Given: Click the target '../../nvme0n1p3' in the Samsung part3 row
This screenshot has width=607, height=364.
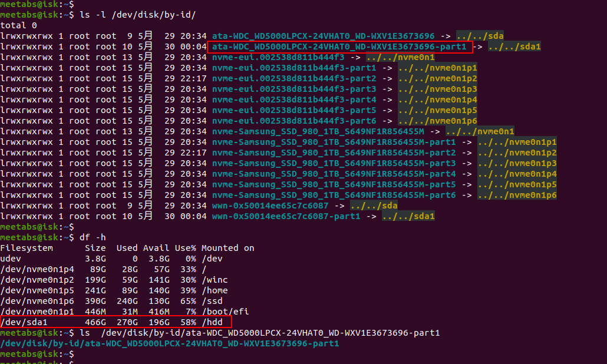Looking at the screenshot, I should point(517,163).
